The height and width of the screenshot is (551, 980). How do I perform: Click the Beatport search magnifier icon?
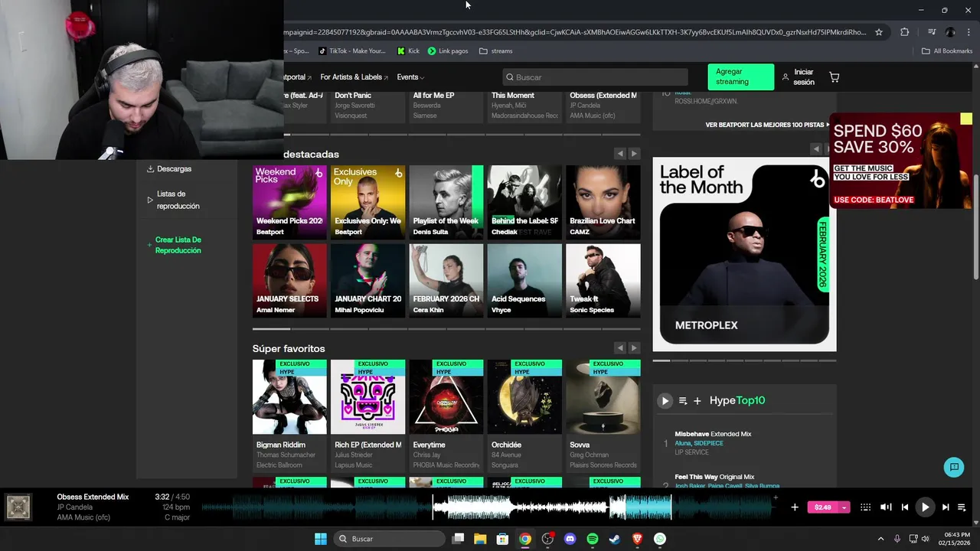[x=509, y=77]
